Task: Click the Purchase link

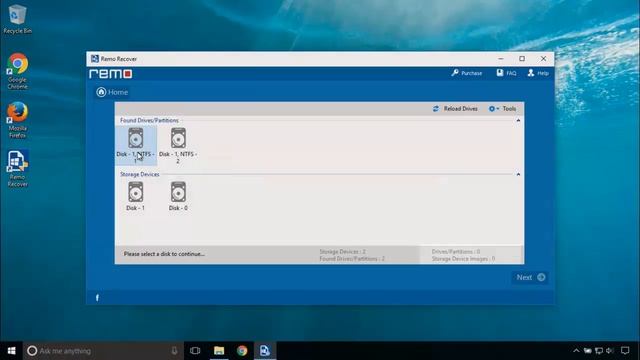Action: pos(467,73)
